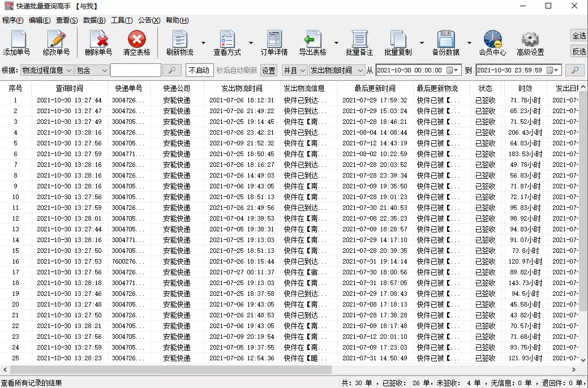Open the 并且 logic dropdown
The width and height of the screenshot is (588, 388).
coord(294,70)
